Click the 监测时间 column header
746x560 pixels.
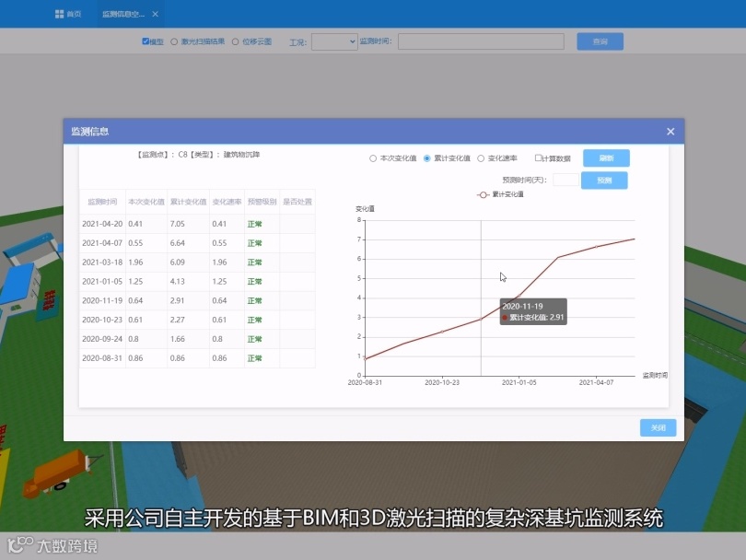point(102,202)
